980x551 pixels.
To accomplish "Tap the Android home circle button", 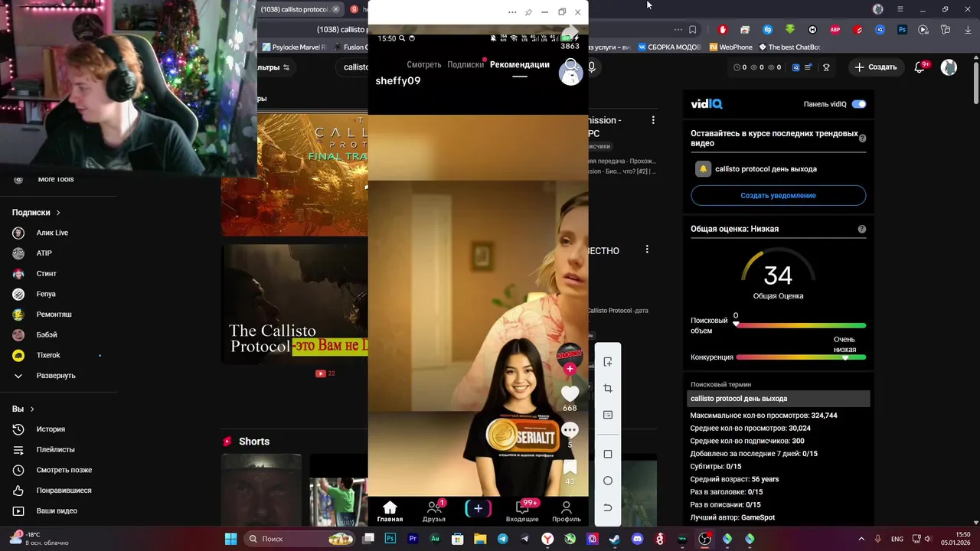I will [x=608, y=481].
